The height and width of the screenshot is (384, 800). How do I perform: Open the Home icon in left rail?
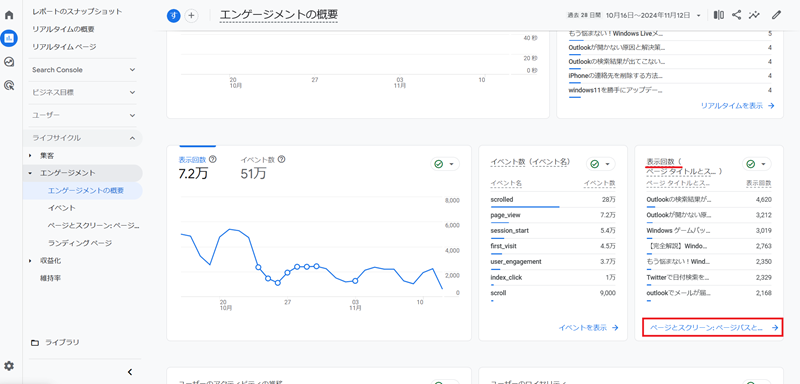click(x=9, y=15)
